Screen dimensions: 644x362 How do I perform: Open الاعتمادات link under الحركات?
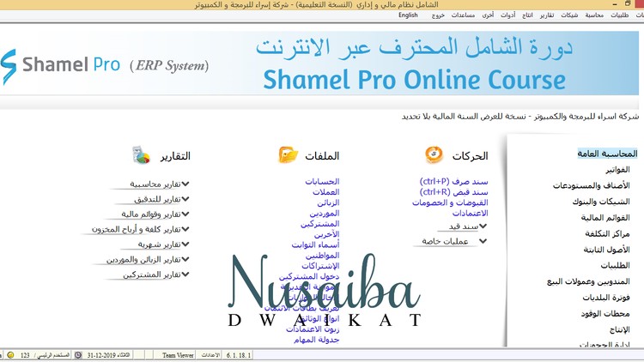coord(471,214)
